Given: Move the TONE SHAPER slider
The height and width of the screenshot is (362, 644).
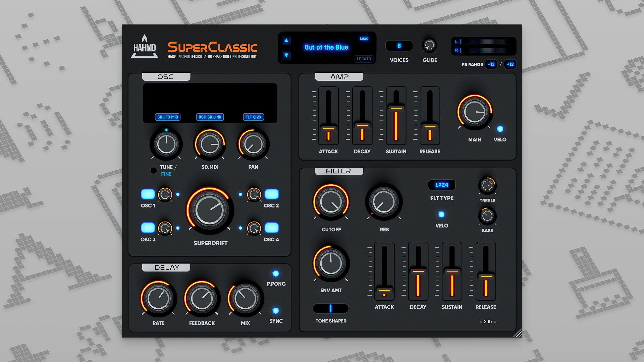Looking at the screenshot, I should pyautogui.click(x=331, y=308).
